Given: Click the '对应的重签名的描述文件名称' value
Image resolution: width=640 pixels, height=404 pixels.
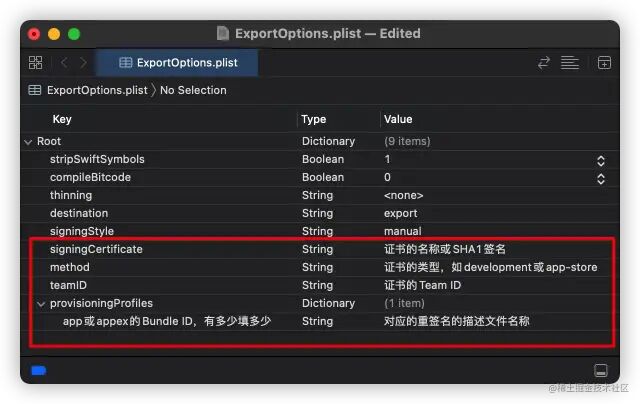Looking at the screenshot, I should coord(457,321).
